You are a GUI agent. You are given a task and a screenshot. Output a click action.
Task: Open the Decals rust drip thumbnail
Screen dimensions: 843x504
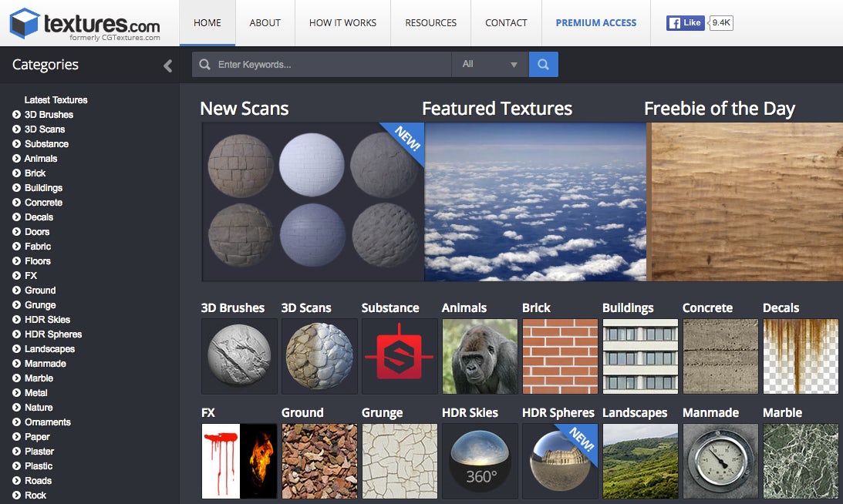click(801, 356)
